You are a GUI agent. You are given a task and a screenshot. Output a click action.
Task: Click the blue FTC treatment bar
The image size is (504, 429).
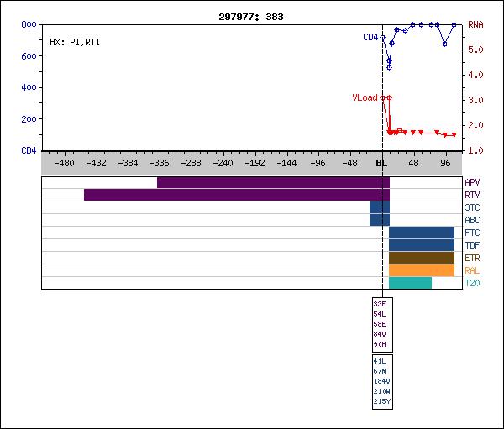[421, 233]
